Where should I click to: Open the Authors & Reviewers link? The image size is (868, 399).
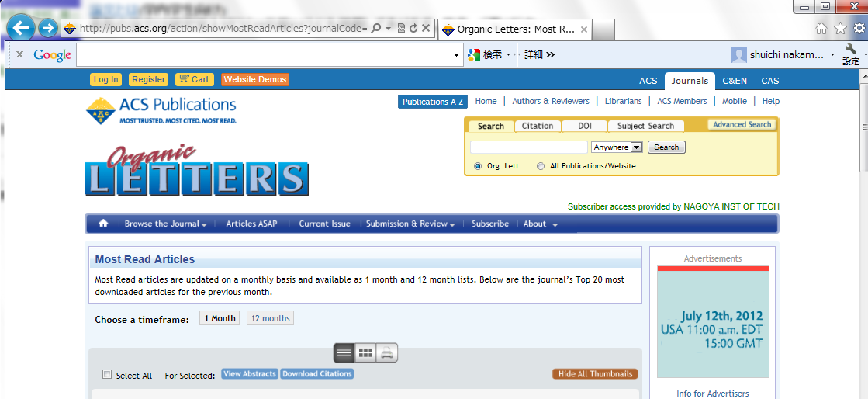point(551,102)
